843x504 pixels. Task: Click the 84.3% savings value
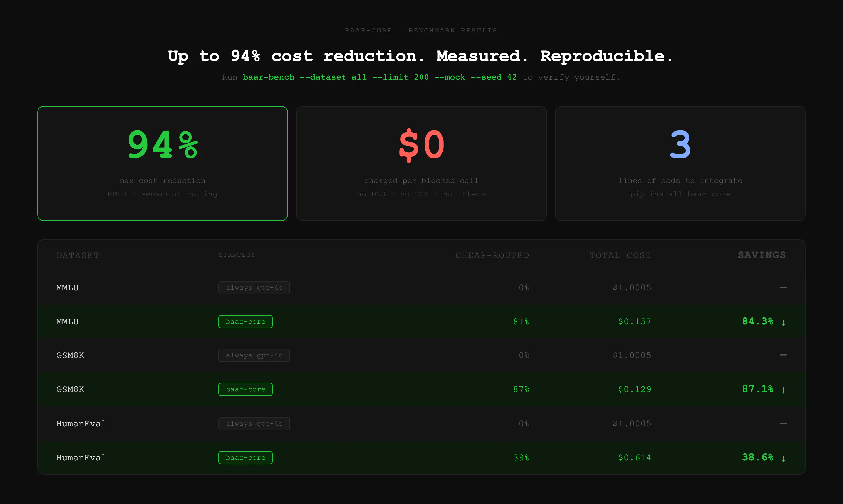tap(758, 321)
